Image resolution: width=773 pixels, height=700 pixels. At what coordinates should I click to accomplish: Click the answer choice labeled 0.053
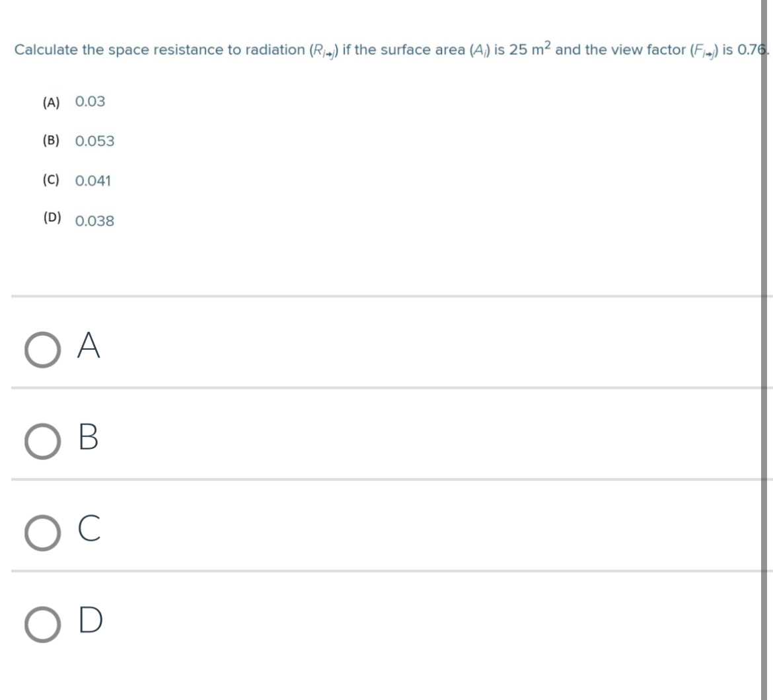coord(94,140)
